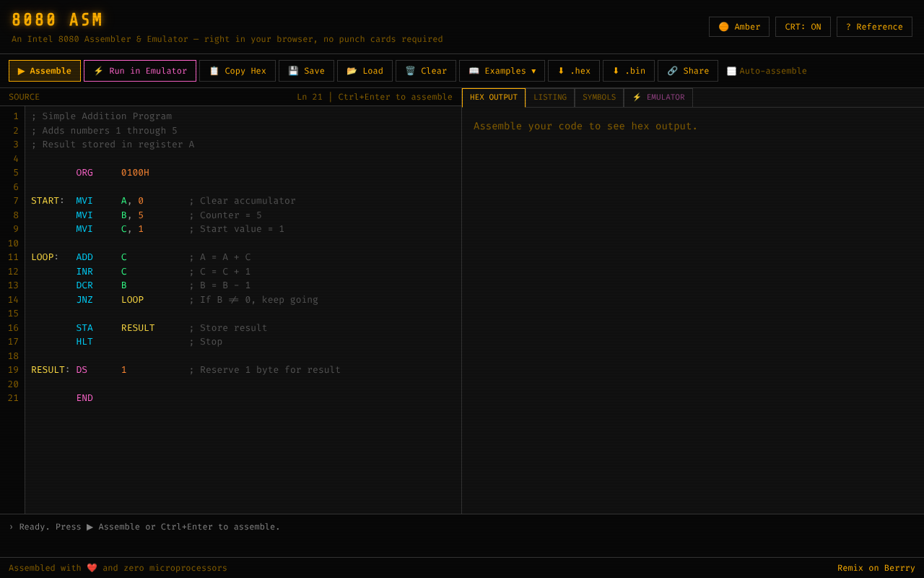Download the .bin file
The height and width of the screenshot is (578, 924).
click(x=629, y=71)
